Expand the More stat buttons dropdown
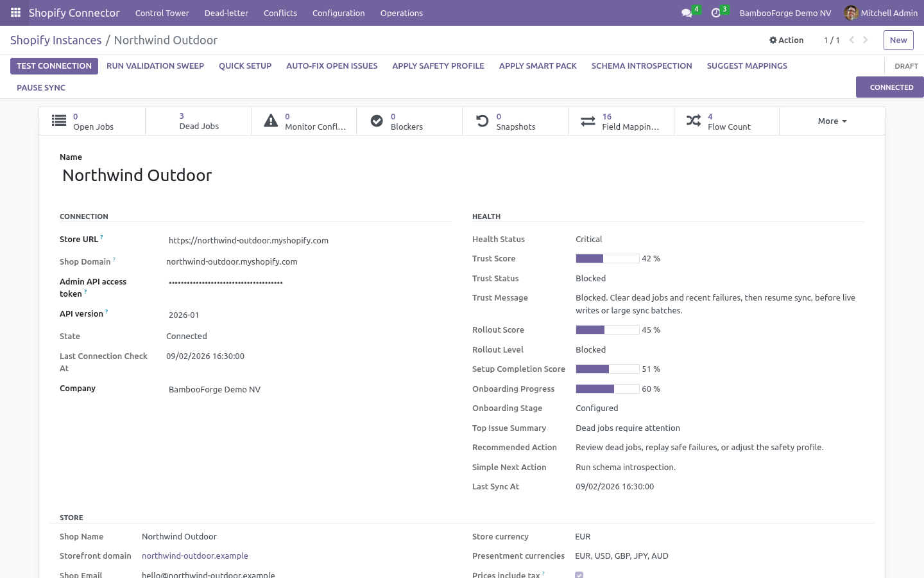 [x=832, y=121]
